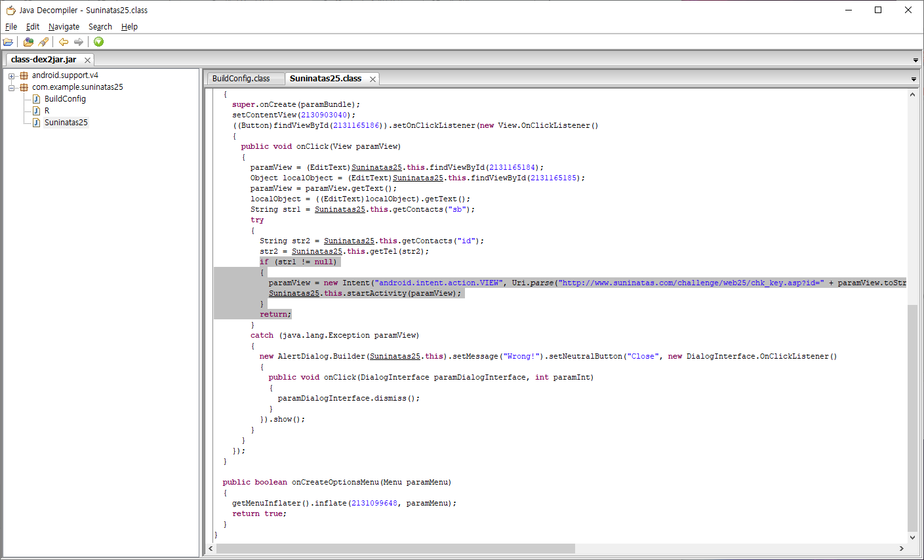Close the class-dex2jar.jar tab
The width and height of the screenshot is (924, 560).
click(87, 60)
